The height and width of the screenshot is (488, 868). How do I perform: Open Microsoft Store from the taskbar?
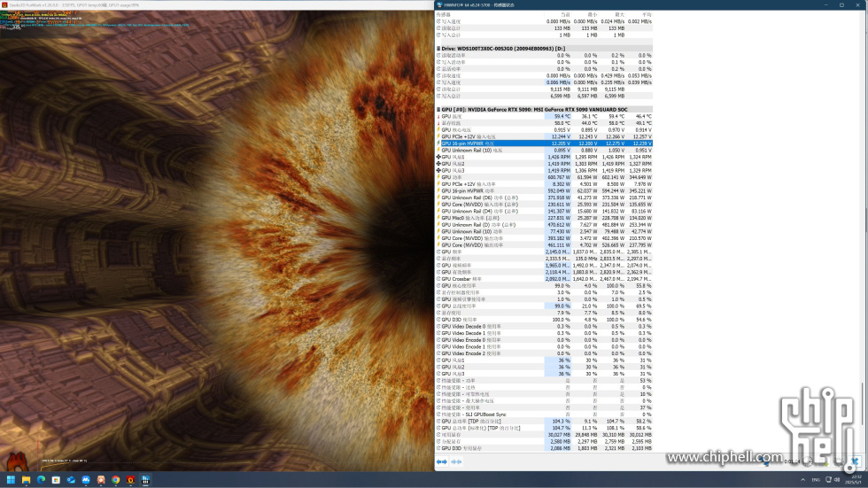(x=56, y=480)
